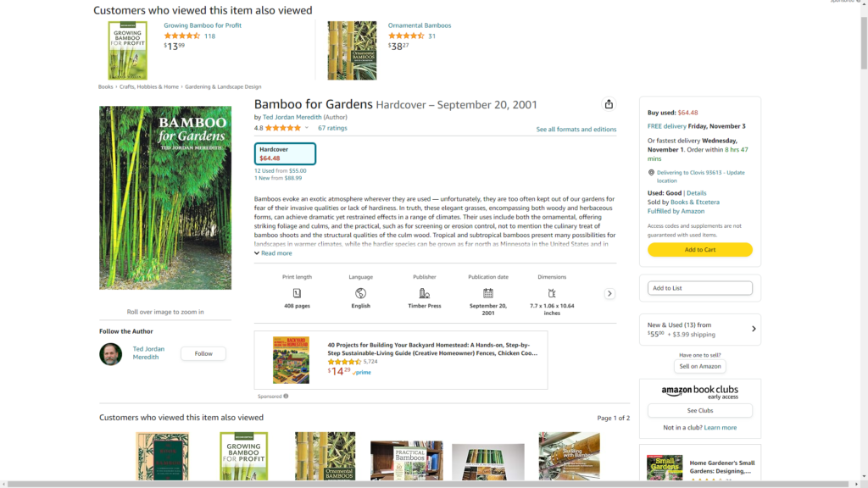
Task: Open the Add to List dropdown
Action: pos(699,288)
